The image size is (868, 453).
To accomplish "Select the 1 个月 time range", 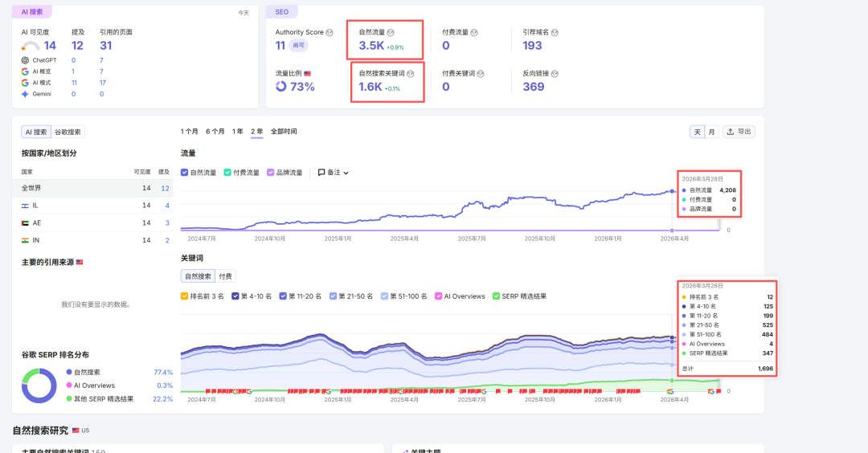I will pos(190,132).
